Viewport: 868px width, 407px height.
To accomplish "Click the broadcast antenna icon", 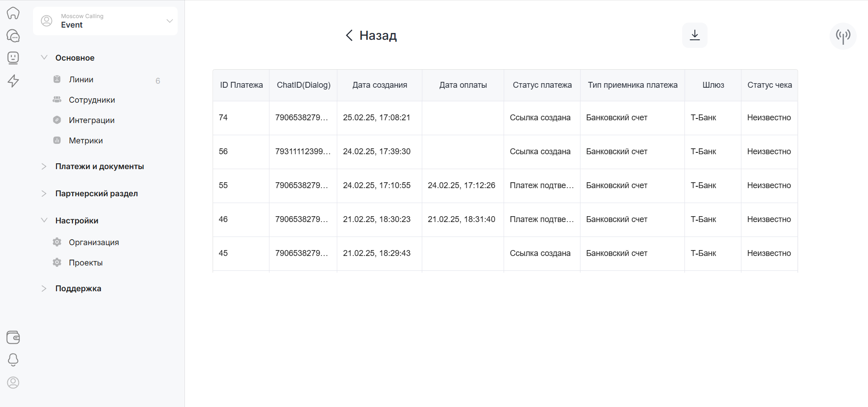I will (x=843, y=36).
